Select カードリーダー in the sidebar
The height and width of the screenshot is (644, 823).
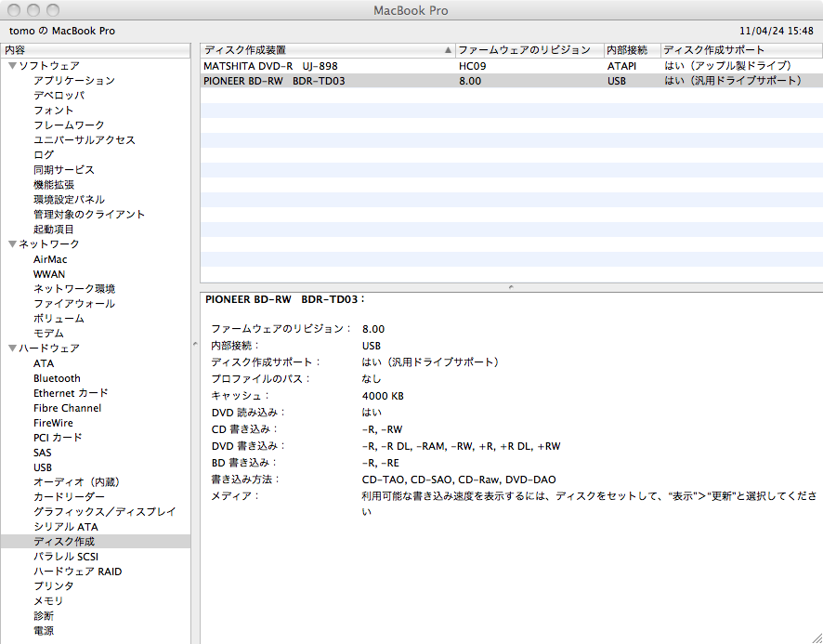69,496
